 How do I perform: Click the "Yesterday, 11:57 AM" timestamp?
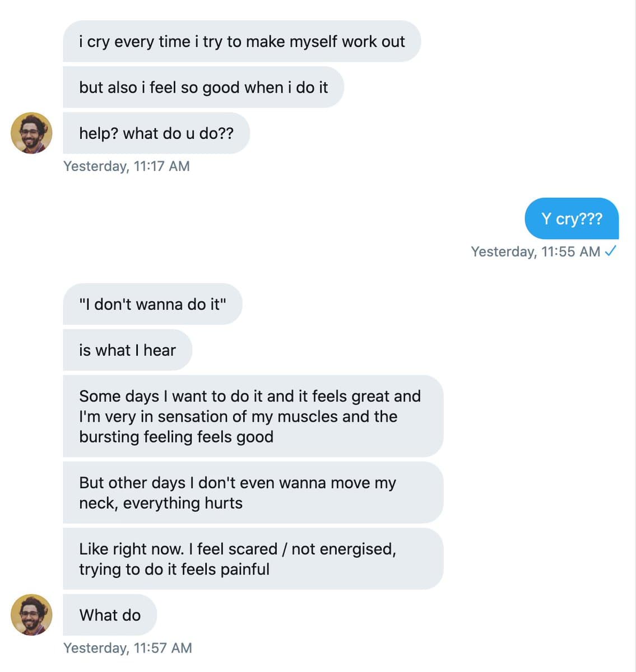coord(128,648)
